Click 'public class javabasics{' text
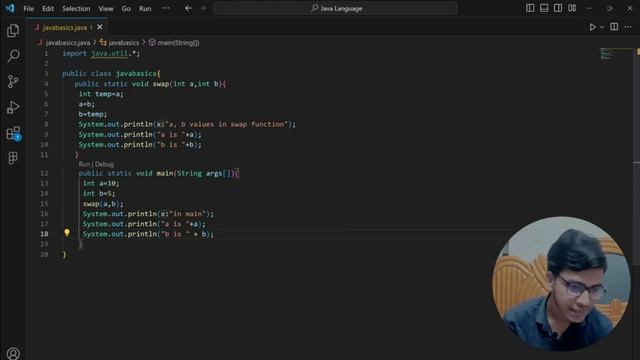640x360 pixels. [111, 73]
